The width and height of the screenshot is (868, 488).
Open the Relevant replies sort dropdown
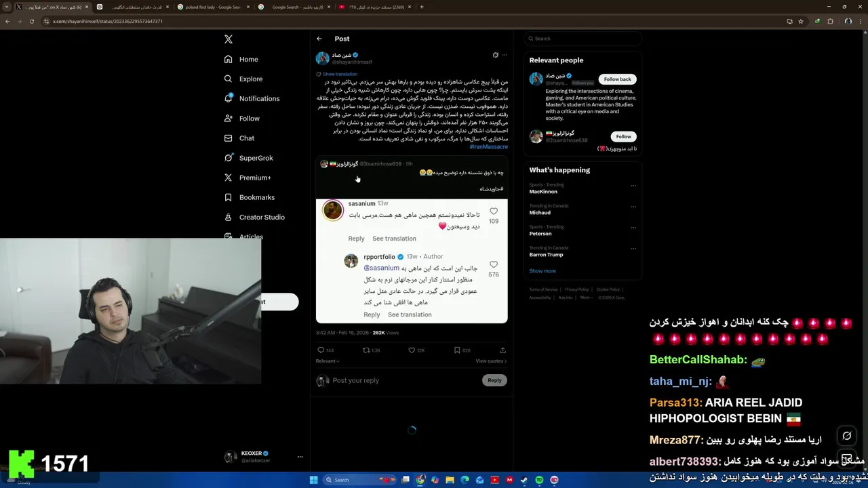pyautogui.click(x=328, y=361)
